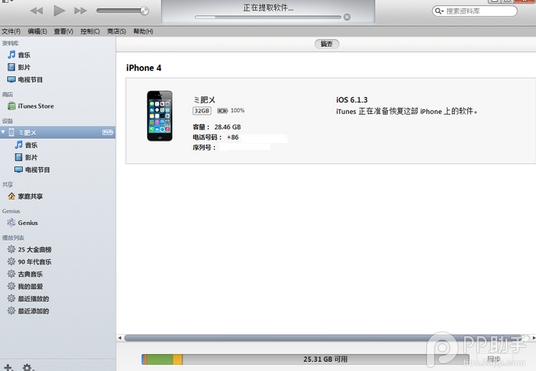536x371 pixels.
Task: Adjust the volume slider
Action: (122, 11)
